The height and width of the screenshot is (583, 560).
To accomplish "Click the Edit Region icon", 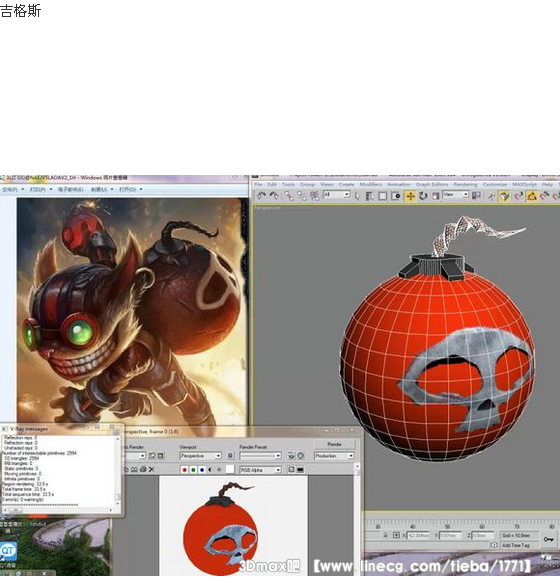I will [152, 455].
